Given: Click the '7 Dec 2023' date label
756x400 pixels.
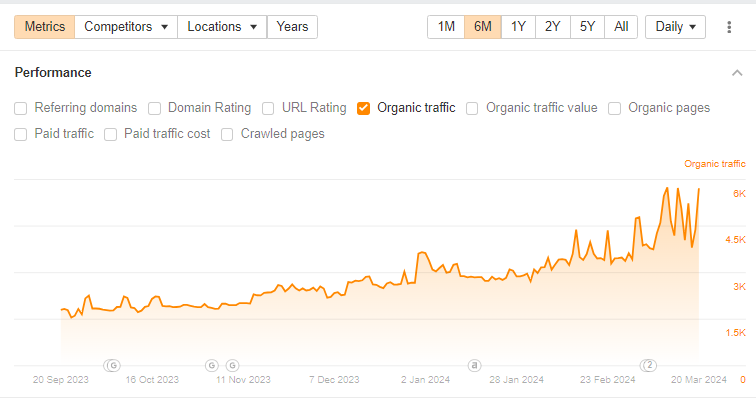Looking at the screenshot, I should (x=334, y=380).
